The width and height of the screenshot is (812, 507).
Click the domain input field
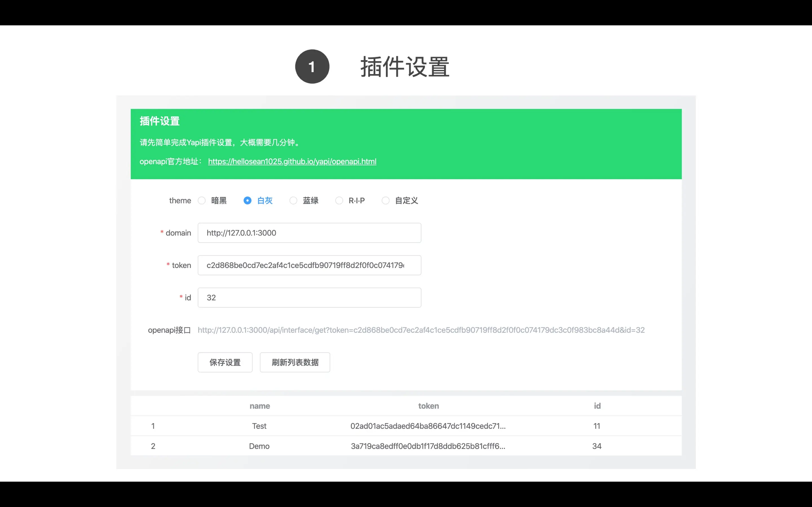click(x=309, y=233)
